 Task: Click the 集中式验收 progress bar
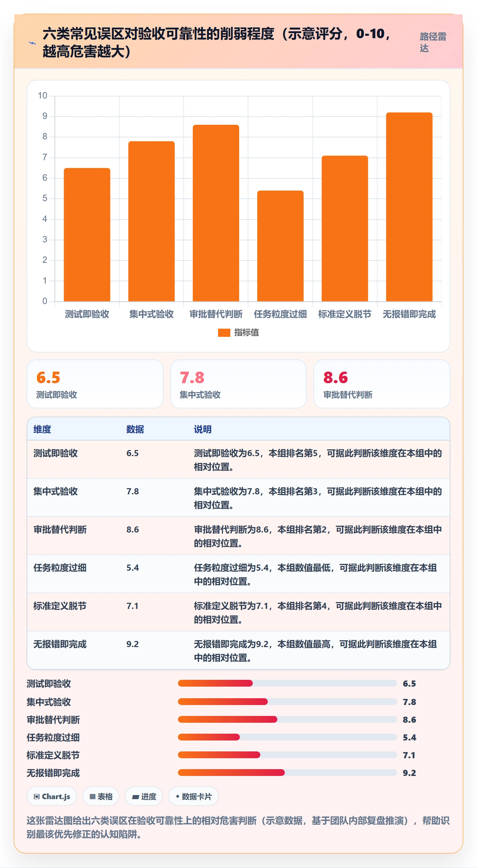tap(288, 702)
